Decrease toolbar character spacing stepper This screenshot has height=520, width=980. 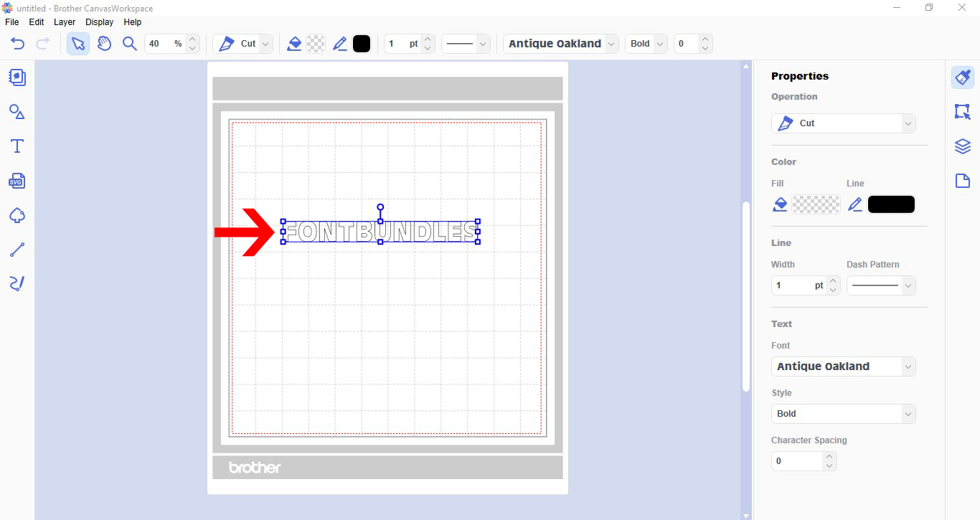[x=705, y=49]
